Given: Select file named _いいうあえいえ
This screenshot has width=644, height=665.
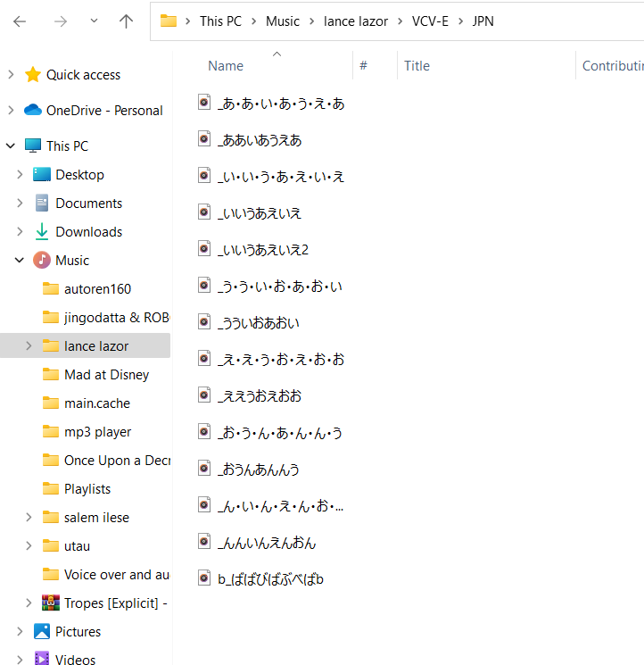Looking at the screenshot, I should 260,213.
